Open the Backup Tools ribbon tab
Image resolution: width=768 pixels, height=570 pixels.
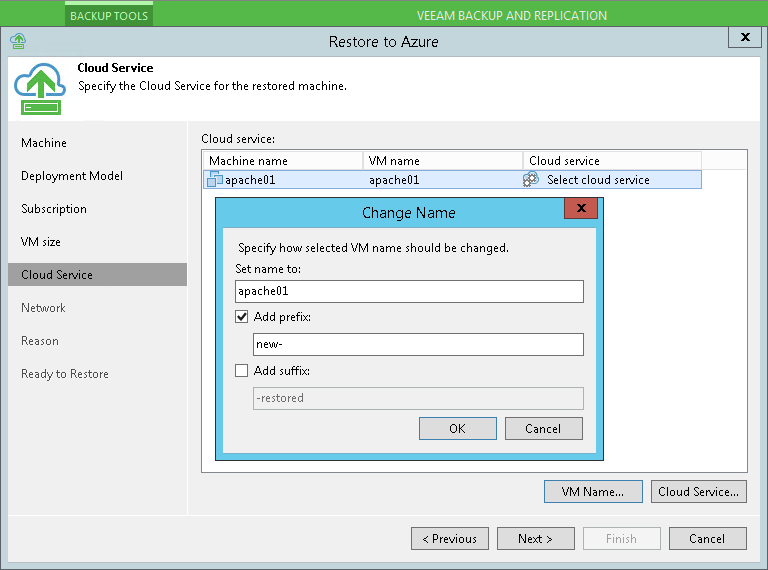click(x=109, y=16)
